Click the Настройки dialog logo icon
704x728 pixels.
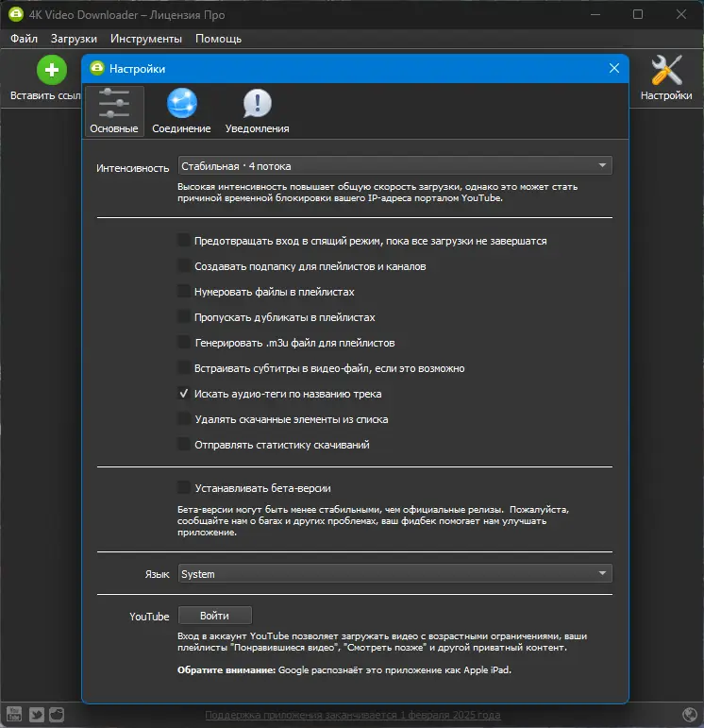pyautogui.click(x=97, y=68)
